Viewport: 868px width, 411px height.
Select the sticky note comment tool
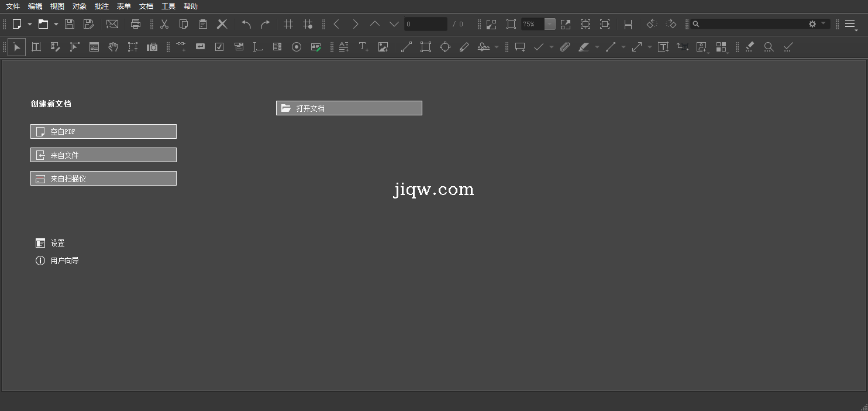pyautogui.click(x=520, y=47)
